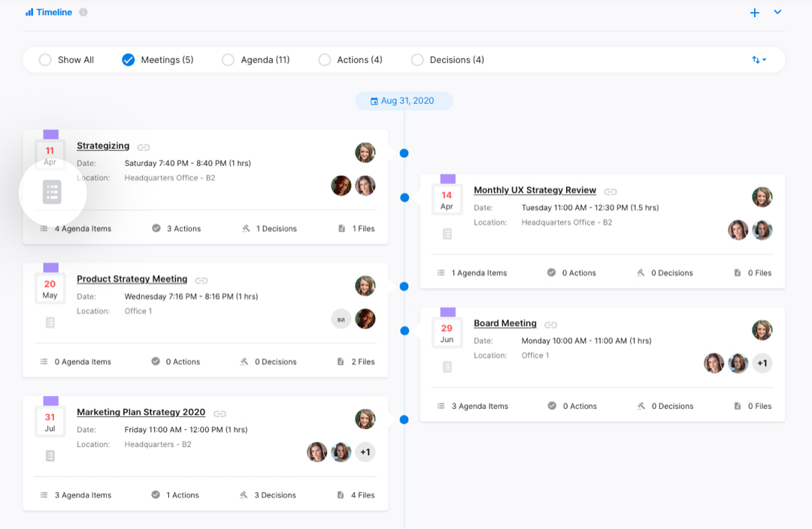Click the 'sa' initials avatar on Product Strategy card
This screenshot has width=812, height=529.
pos(341,319)
